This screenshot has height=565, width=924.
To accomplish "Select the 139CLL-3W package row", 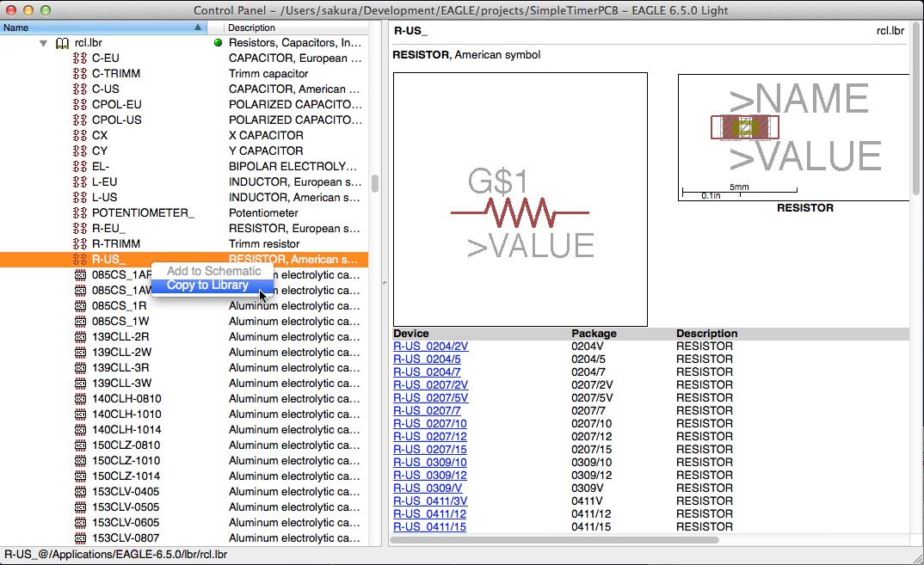I will pos(184,383).
